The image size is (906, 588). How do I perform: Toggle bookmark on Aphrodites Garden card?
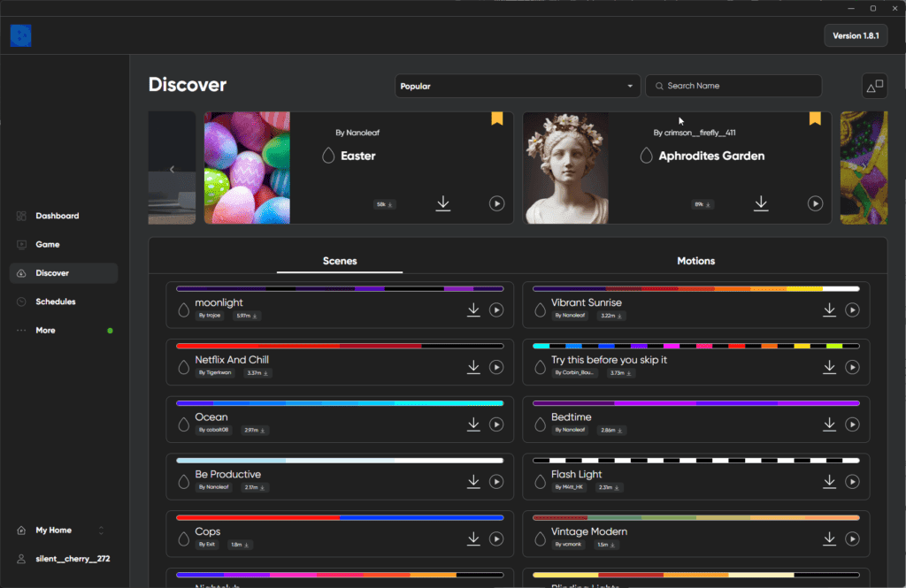pyautogui.click(x=815, y=118)
